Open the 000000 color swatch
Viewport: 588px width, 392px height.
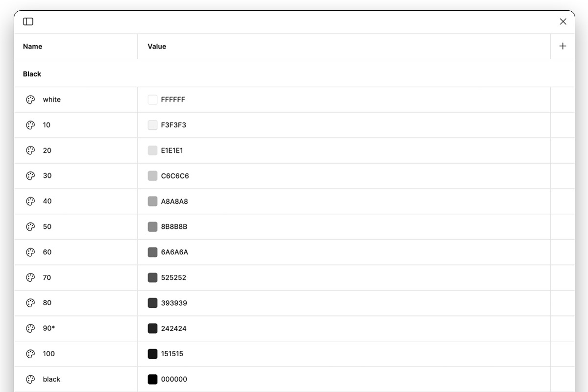pos(152,379)
